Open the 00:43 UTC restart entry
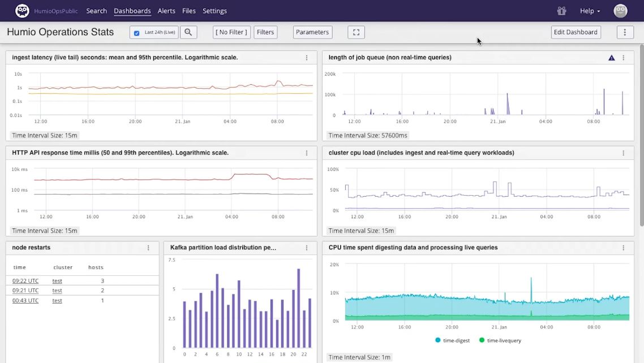This screenshot has width=644, height=363. point(25,301)
